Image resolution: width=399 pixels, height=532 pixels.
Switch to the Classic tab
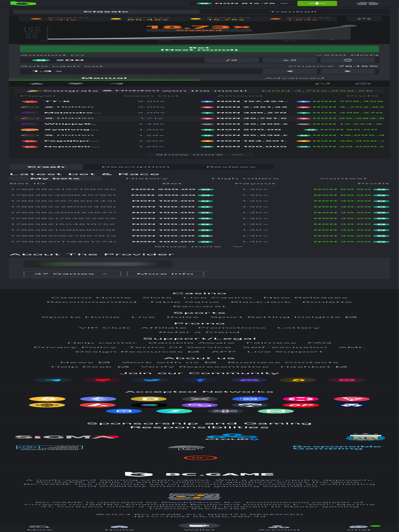point(106,12)
